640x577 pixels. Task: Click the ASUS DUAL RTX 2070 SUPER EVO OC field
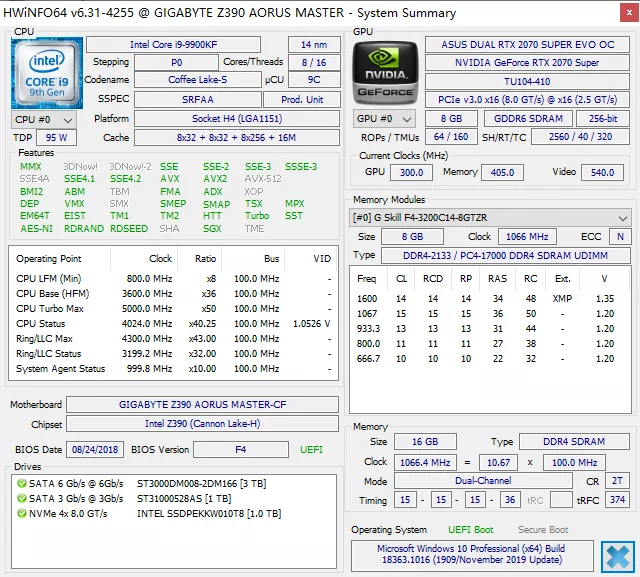coord(527,44)
